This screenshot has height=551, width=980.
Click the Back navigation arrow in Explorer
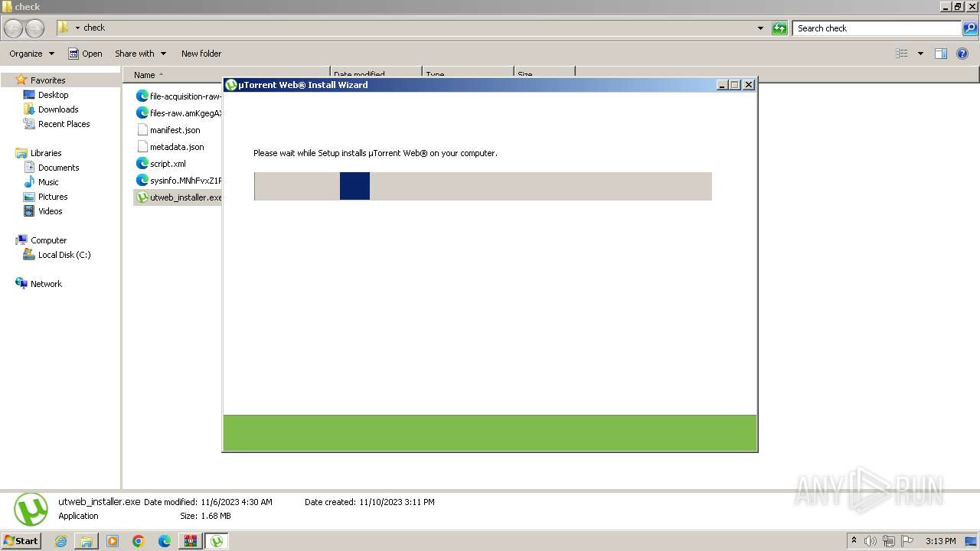click(14, 28)
